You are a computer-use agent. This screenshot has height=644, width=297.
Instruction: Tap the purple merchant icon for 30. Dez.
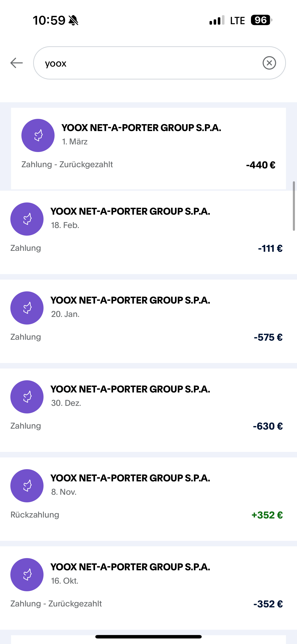click(x=27, y=397)
